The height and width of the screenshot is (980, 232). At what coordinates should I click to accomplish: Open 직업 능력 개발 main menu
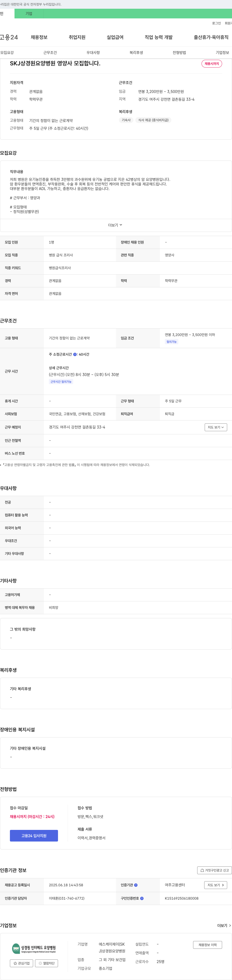(x=159, y=37)
